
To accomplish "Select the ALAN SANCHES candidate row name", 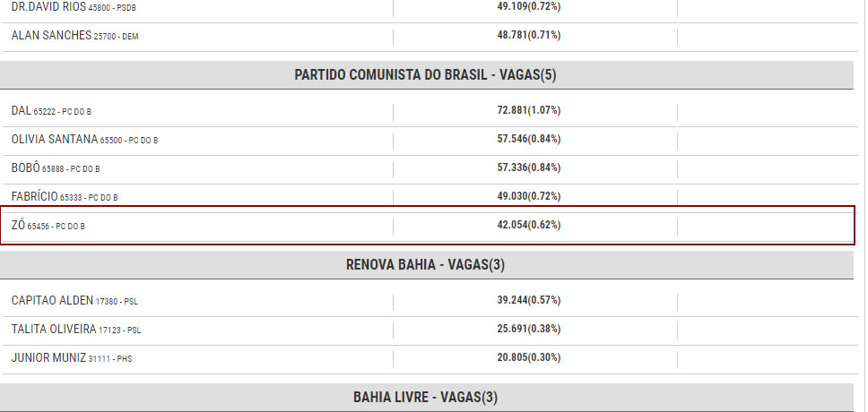I will click(52, 36).
